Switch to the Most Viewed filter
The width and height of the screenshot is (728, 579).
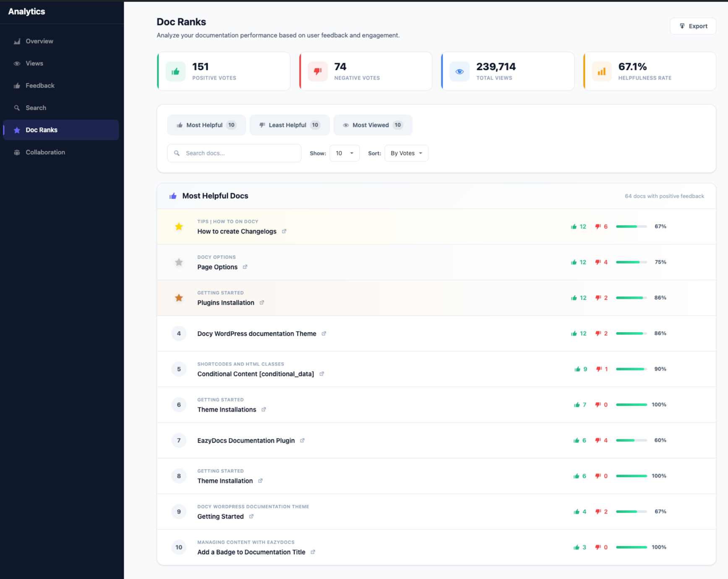tap(373, 125)
